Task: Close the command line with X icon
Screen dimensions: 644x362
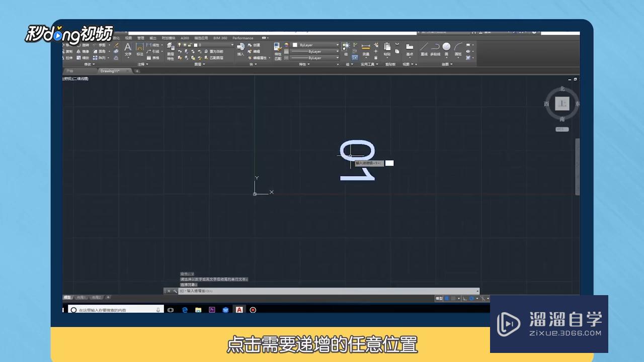Action: coord(169,291)
